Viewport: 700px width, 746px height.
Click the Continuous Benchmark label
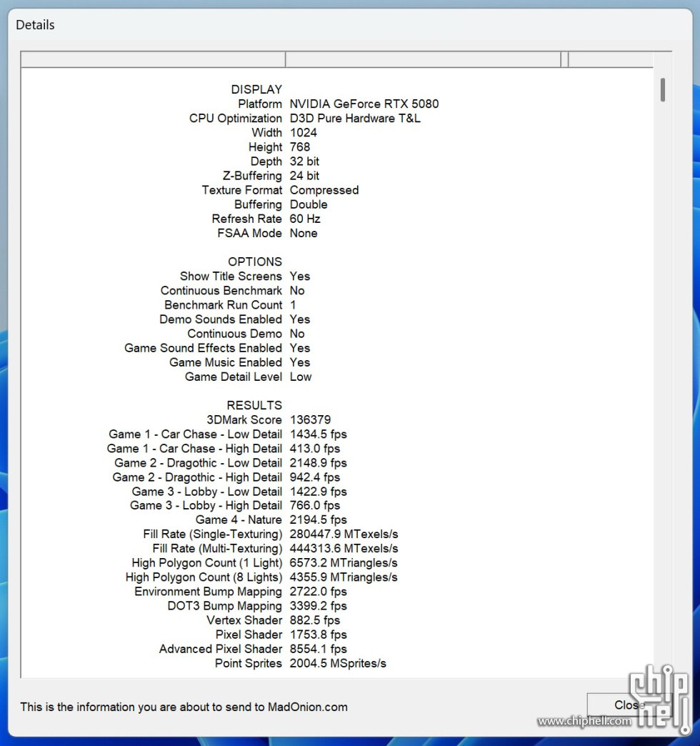(x=221, y=290)
